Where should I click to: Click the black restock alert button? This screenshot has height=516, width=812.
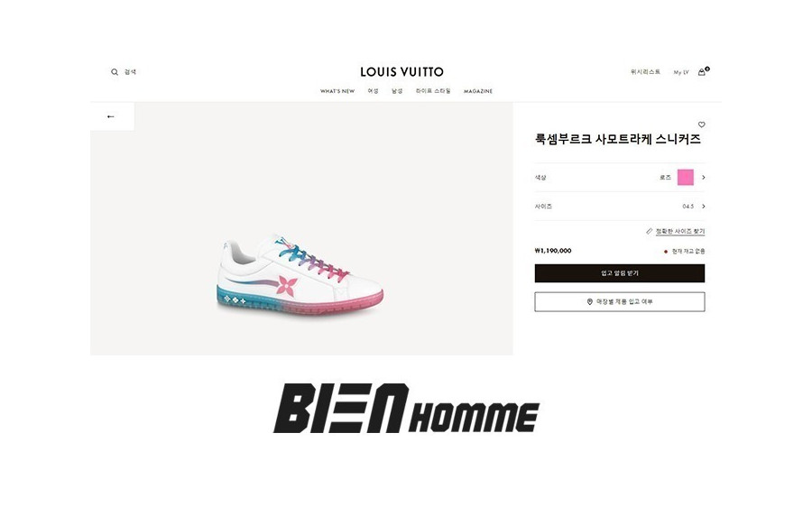point(620,273)
